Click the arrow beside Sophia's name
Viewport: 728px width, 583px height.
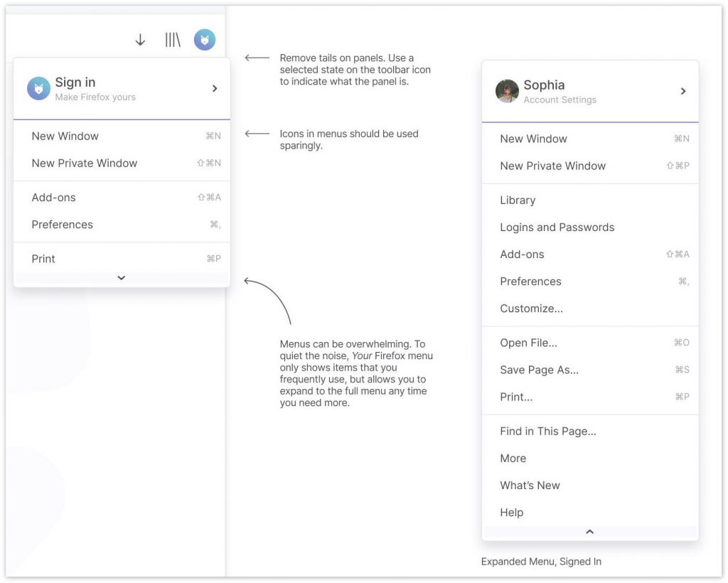click(683, 91)
